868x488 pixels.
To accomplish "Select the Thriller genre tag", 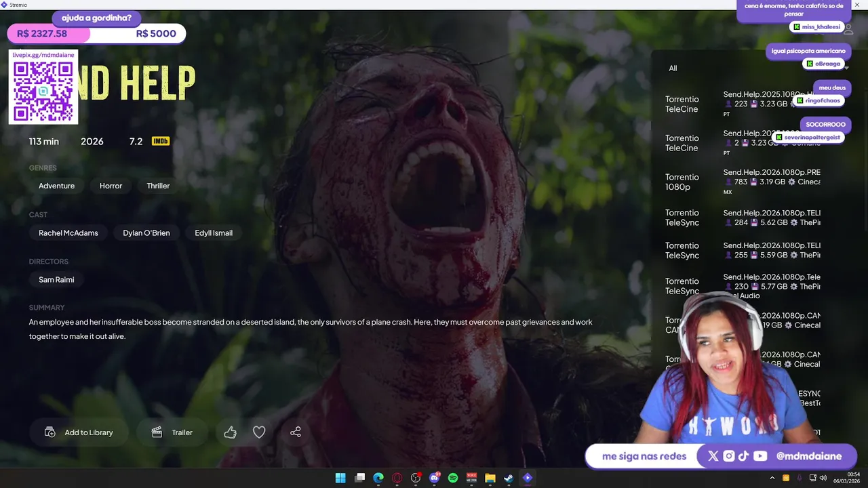I will click(158, 186).
